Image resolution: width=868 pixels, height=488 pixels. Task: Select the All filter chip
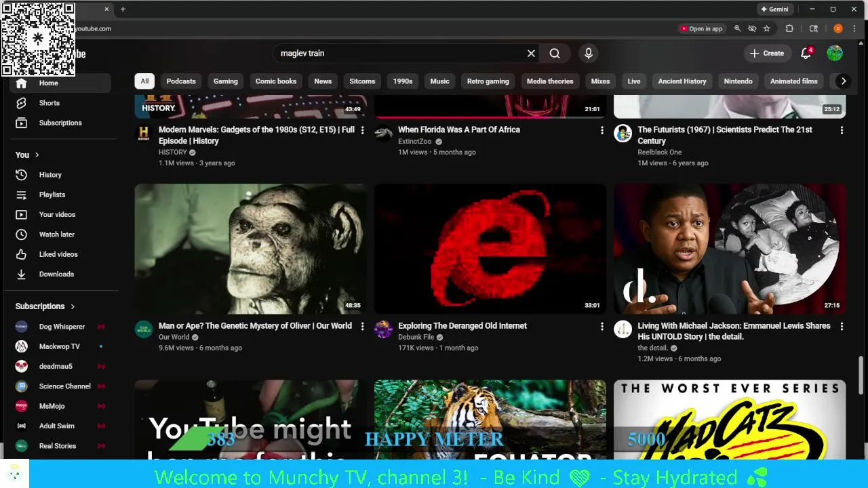click(x=144, y=81)
